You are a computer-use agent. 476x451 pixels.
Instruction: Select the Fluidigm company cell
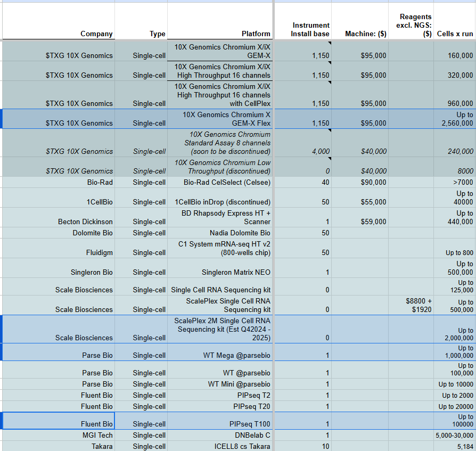point(59,249)
